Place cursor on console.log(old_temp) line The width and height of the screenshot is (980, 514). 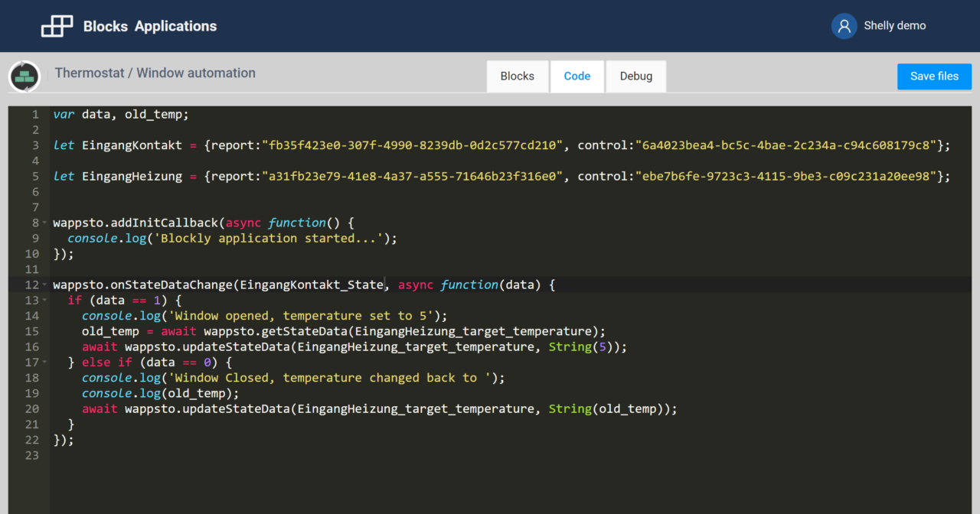pyautogui.click(x=161, y=393)
